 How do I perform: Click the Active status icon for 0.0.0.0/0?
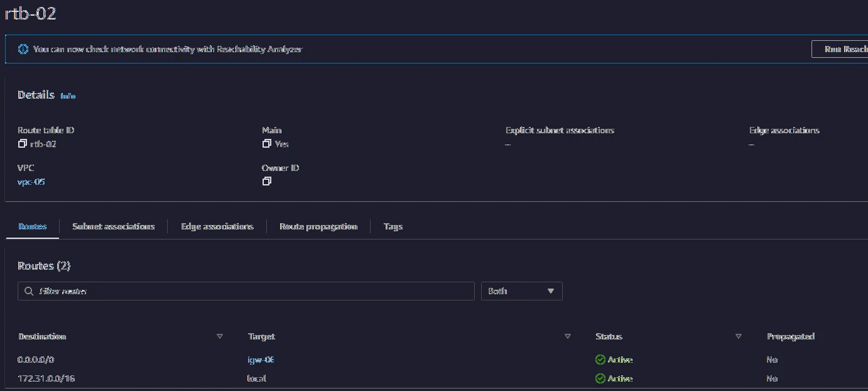[x=600, y=360]
